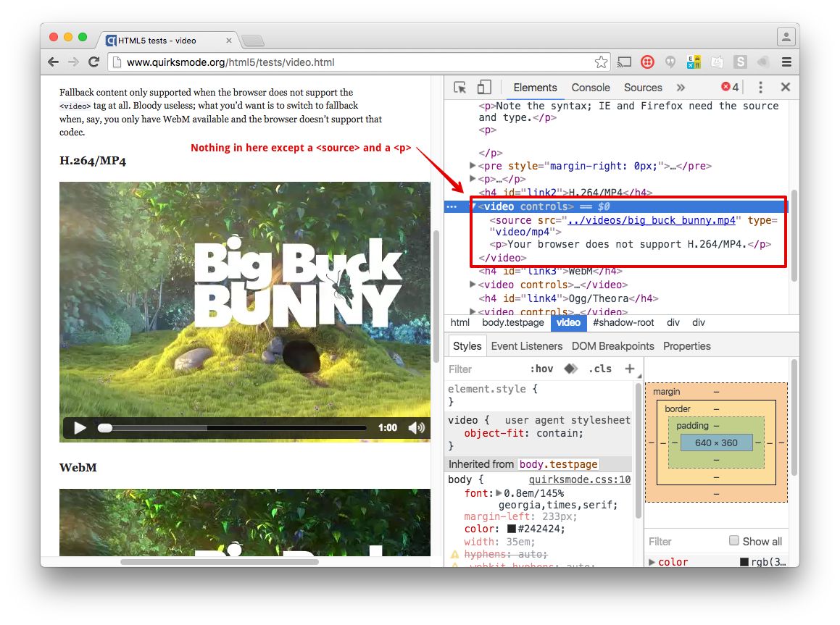The width and height of the screenshot is (840, 625).
Task: Click the computed rgb color swatch
Action: point(744,562)
